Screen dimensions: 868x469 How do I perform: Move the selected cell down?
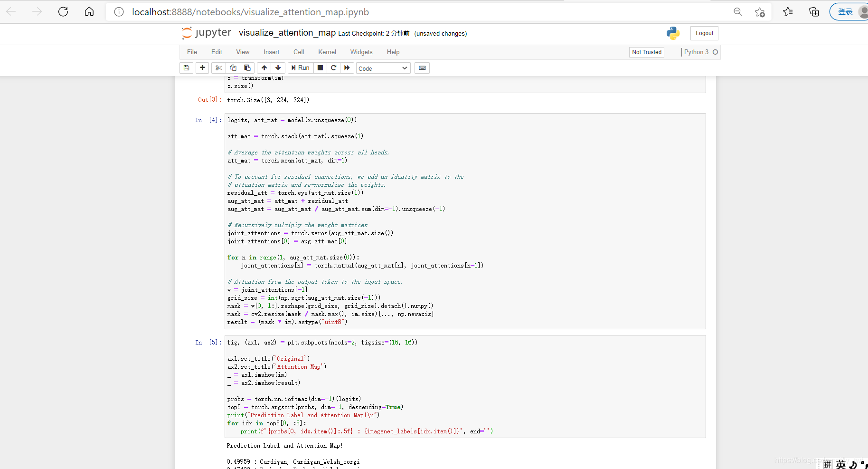click(278, 68)
